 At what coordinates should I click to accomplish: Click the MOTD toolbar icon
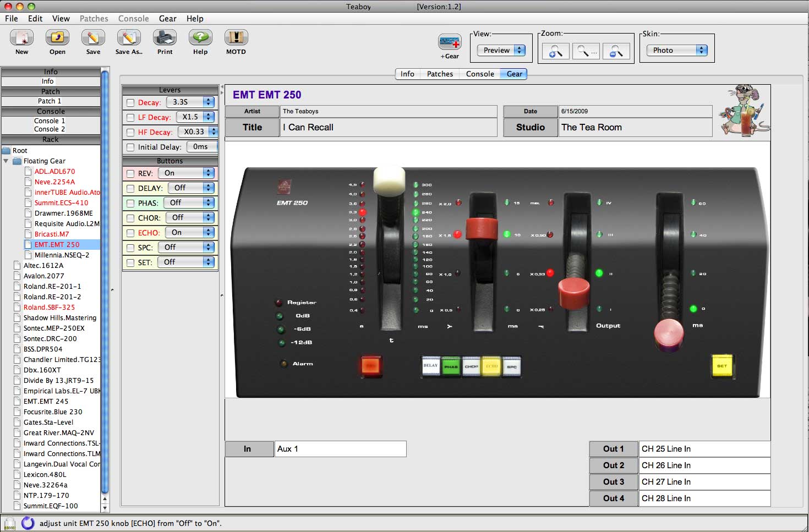(236, 38)
